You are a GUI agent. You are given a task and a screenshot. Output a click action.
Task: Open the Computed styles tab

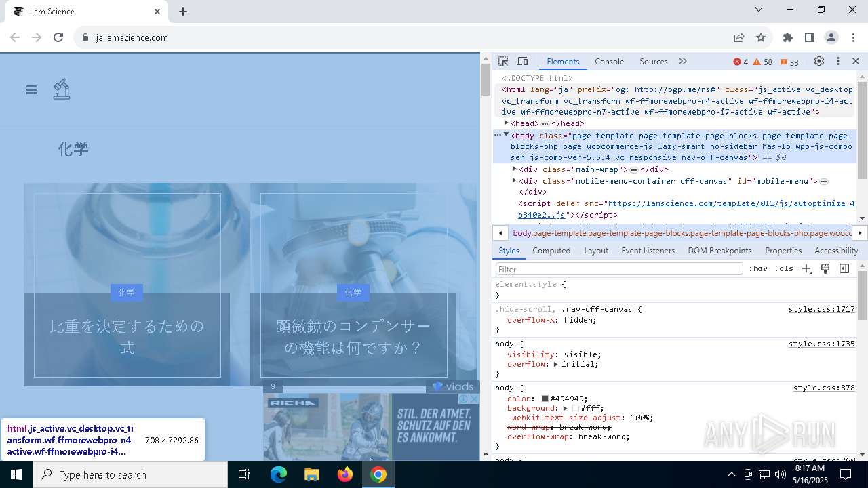551,251
